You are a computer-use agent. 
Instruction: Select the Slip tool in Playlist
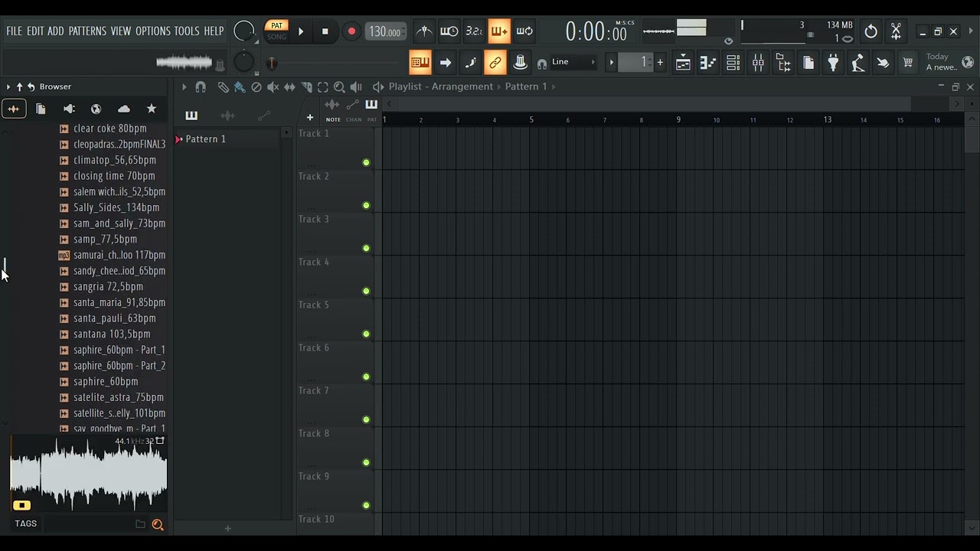click(x=289, y=87)
